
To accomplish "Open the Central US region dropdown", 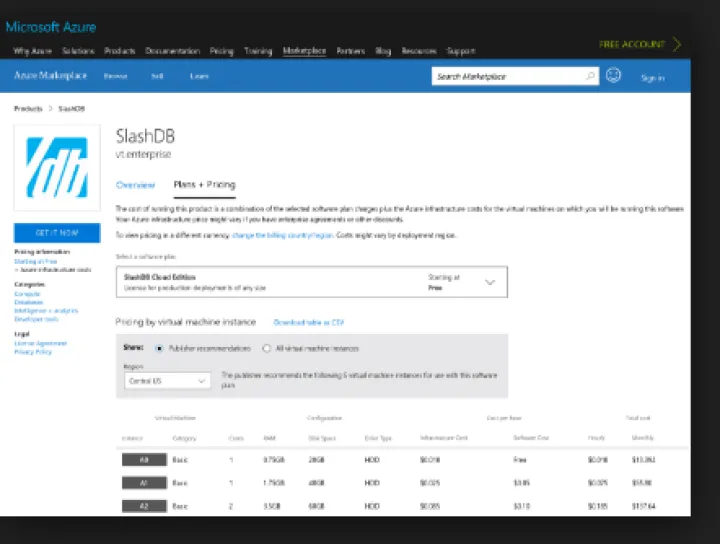I will [x=167, y=381].
